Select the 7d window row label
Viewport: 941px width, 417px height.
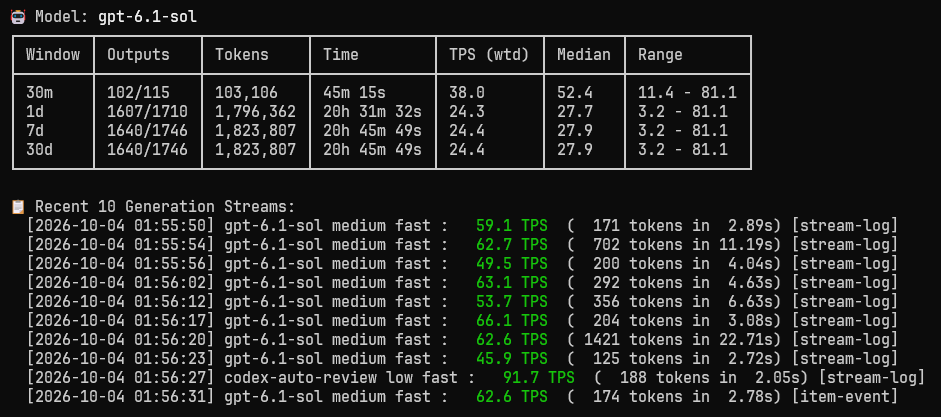(x=35, y=131)
